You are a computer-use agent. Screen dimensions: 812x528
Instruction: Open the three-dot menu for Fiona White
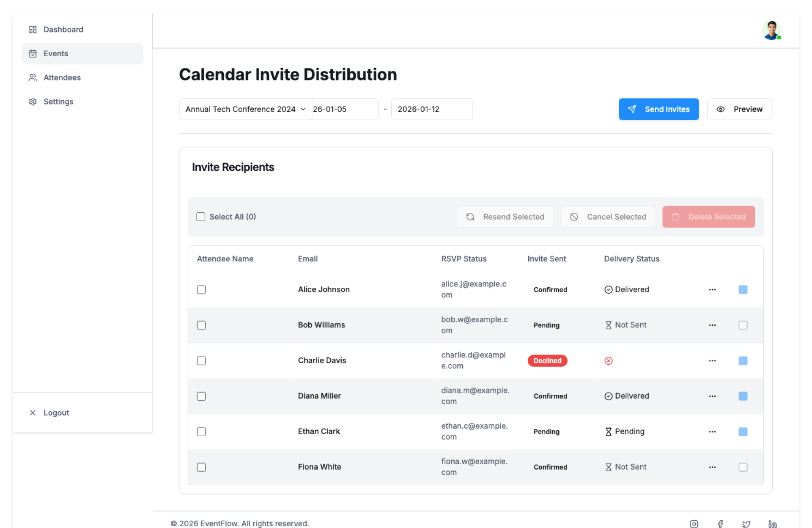point(712,467)
